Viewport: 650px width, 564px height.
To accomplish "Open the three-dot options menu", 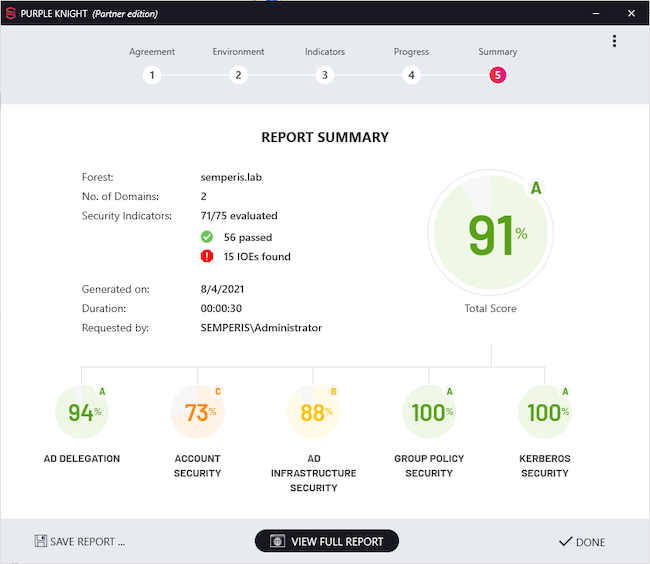I will [x=614, y=41].
